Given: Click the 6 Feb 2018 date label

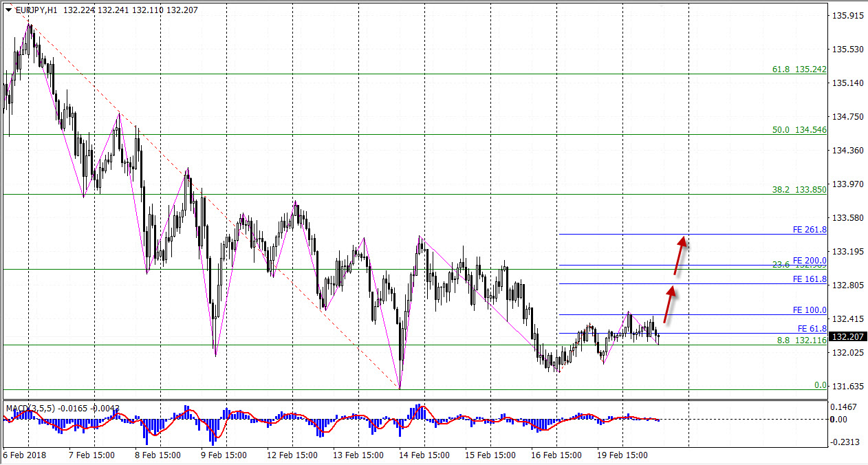Looking at the screenshot, I should click(23, 455).
